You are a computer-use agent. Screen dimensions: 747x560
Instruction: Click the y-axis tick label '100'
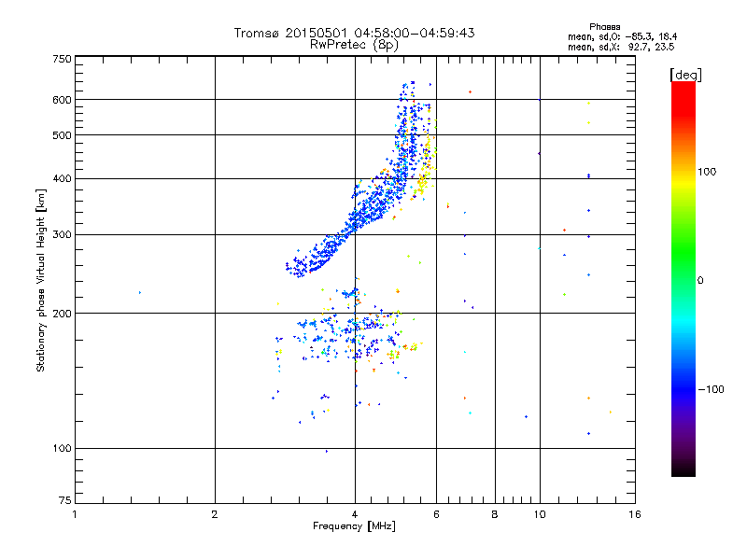(x=63, y=448)
